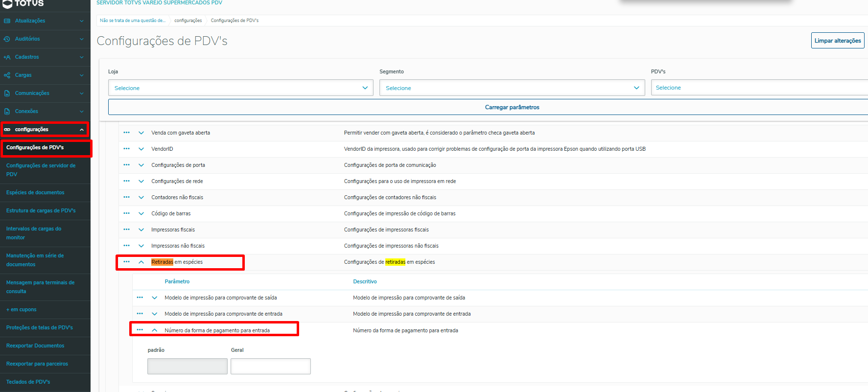Open three-dot menu for Retiradas em espécies
The height and width of the screenshot is (392, 868).
click(x=127, y=262)
